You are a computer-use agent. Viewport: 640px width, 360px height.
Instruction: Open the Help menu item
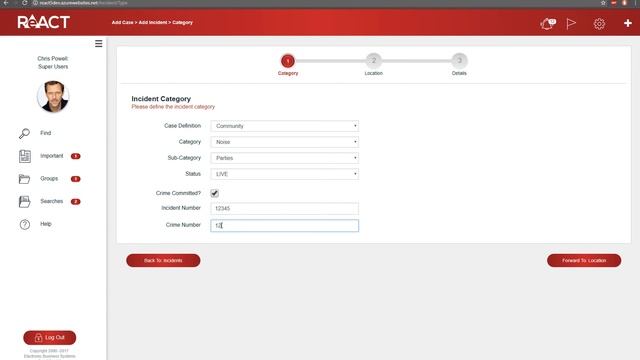[x=46, y=224]
